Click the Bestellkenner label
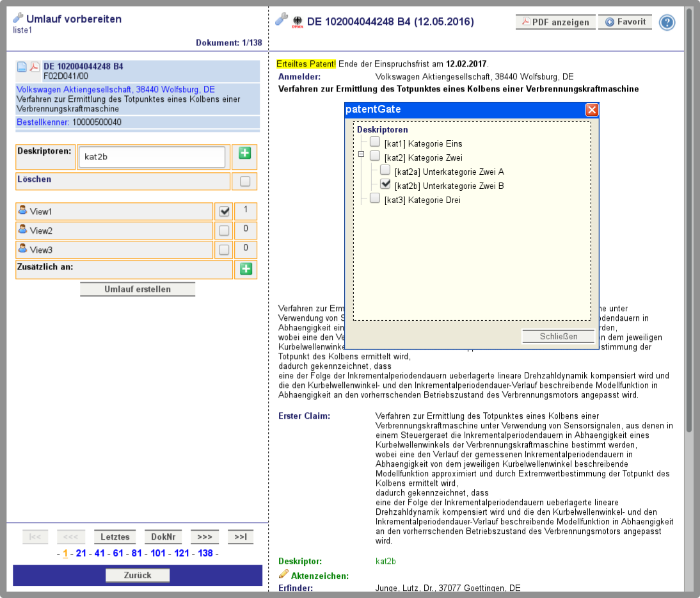The width and height of the screenshot is (700, 598). pyautogui.click(x=43, y=122)
